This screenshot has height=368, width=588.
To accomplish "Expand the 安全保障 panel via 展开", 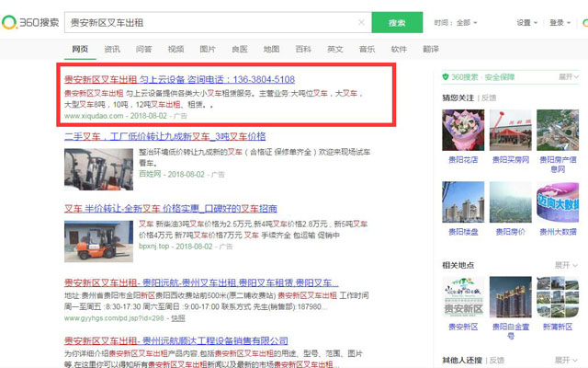I will (x=569, y=77).
